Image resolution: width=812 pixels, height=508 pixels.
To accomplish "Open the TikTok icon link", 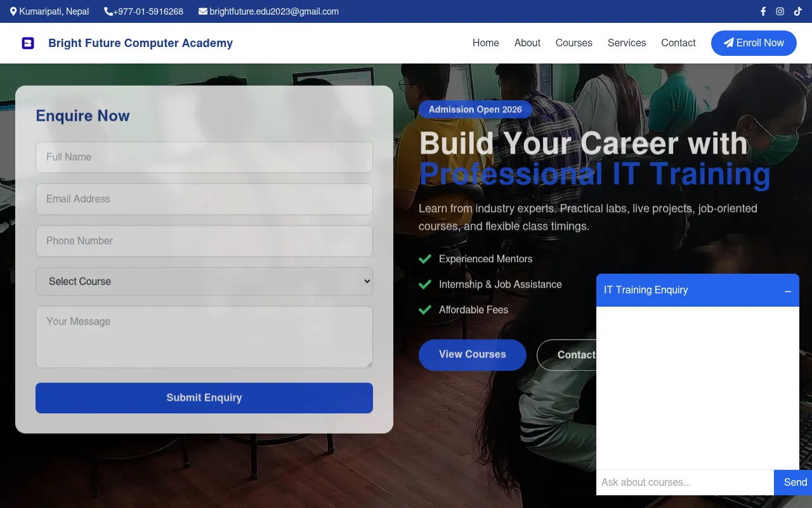I will 798,11.
